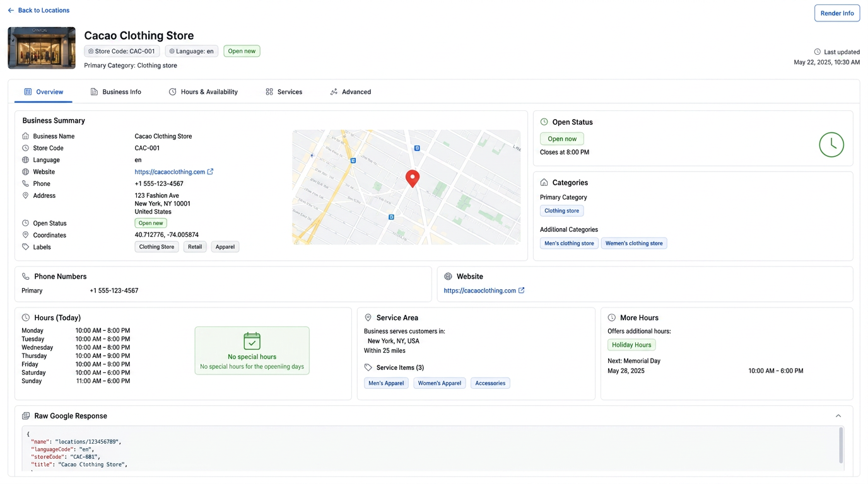The width and height of the screenshot is (868, 484).
Task: Click the Retail label chip
Action: [x=195, y=247]
